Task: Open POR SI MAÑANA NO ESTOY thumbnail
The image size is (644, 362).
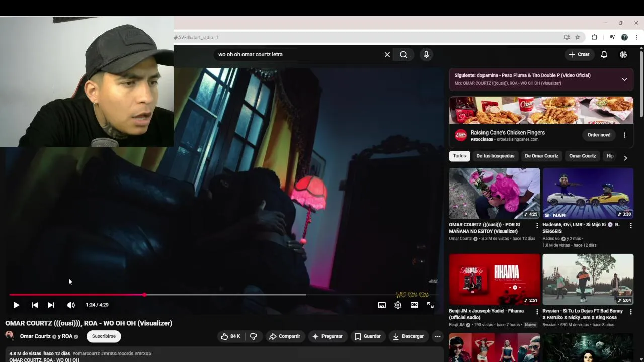Action: (x=495, y=194)
